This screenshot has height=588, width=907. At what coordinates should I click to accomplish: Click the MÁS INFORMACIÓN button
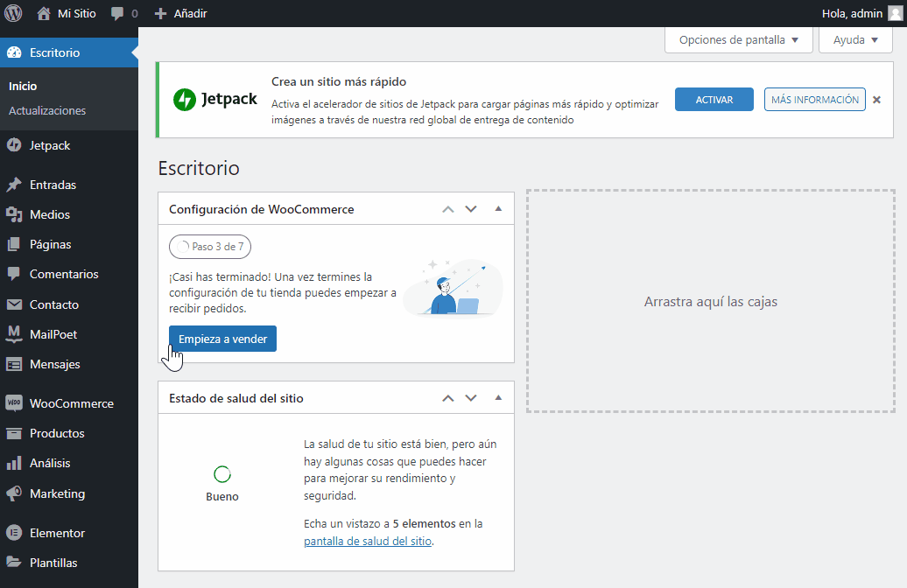point(815,100)
